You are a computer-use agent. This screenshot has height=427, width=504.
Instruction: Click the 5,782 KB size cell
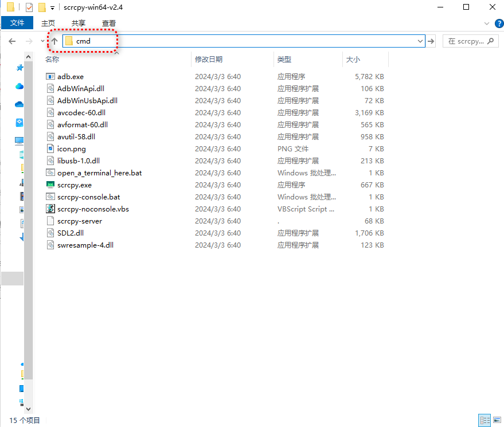click(x=369, y=76)
